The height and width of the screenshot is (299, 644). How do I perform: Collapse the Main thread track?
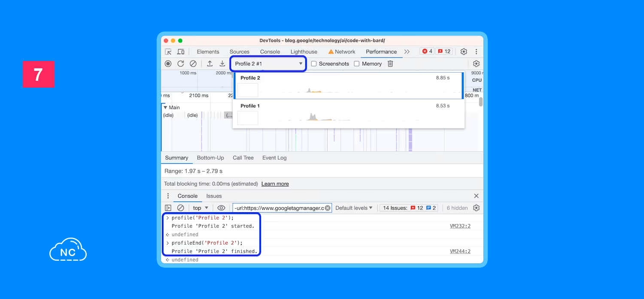click(x=165, y=107)
